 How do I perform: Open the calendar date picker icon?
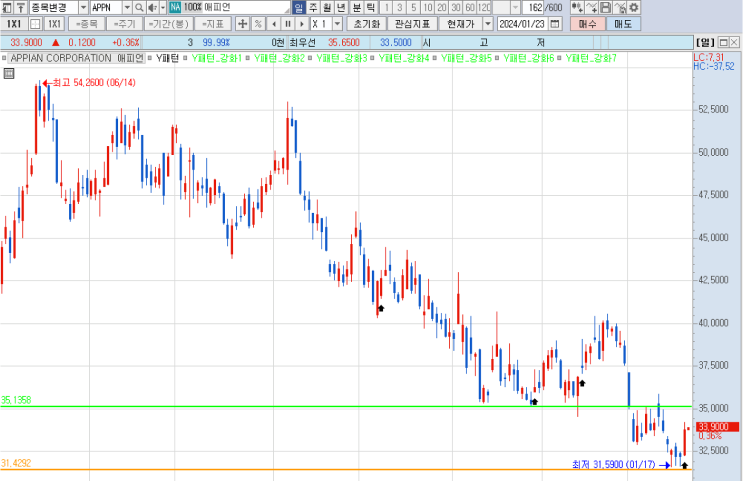click(x=555, y=24)
